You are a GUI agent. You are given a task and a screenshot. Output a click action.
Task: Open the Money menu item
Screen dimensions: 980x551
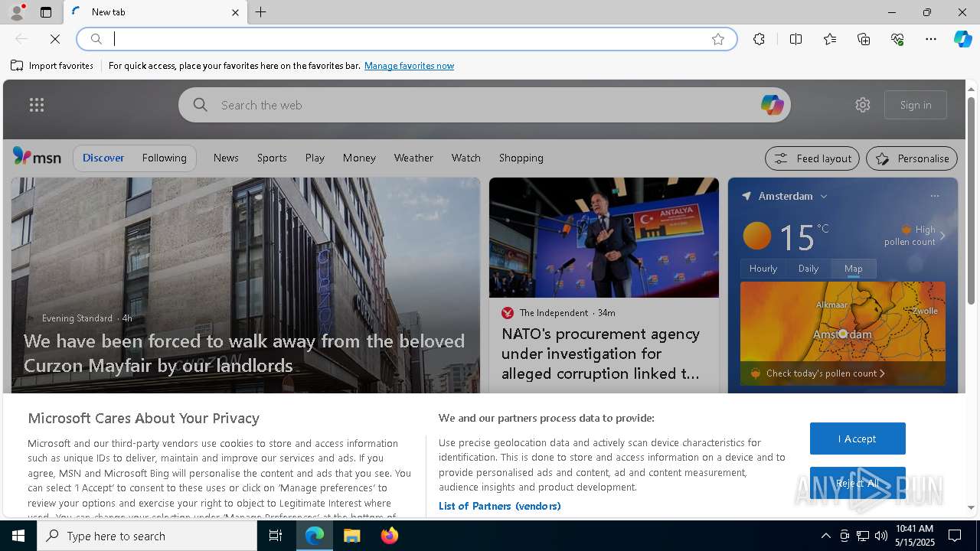[x=359, y=158]
